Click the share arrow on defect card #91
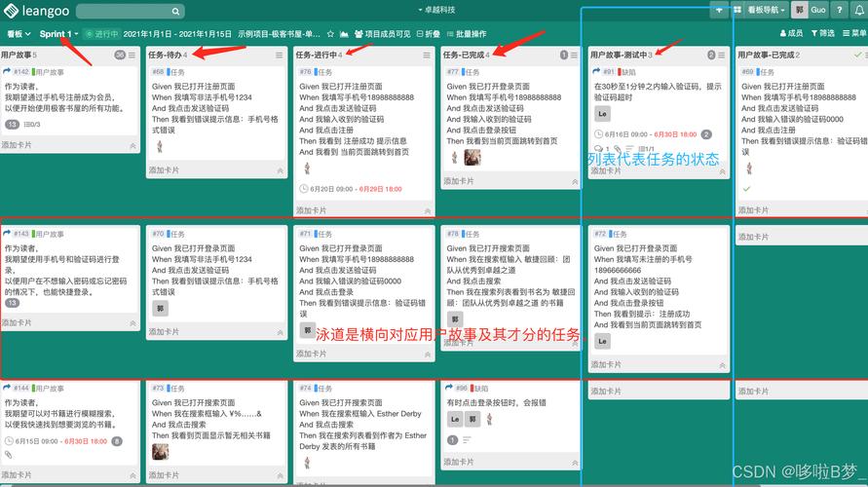 (596, 71)
